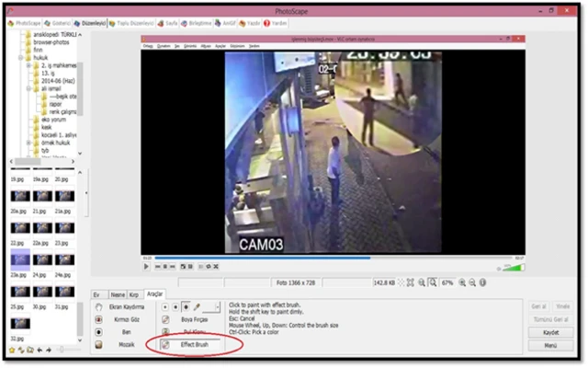
Task: Click the Kaydet save button
Action: 550,332
